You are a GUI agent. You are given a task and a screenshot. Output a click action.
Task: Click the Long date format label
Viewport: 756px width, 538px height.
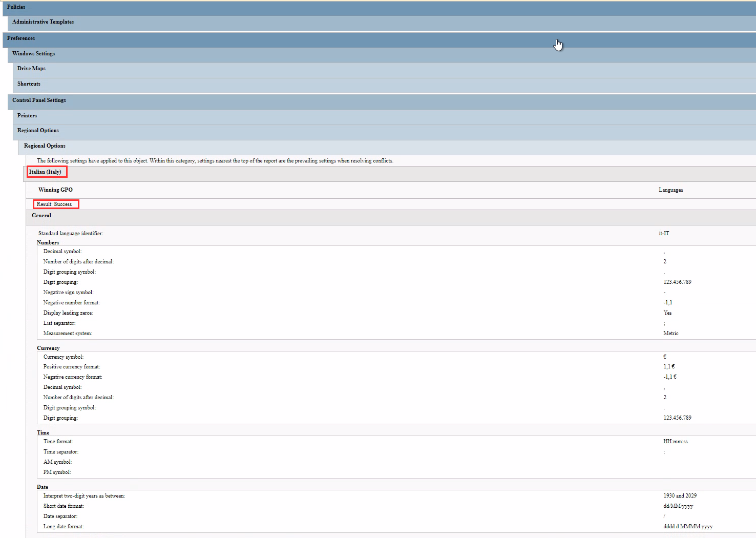point(64,527)
